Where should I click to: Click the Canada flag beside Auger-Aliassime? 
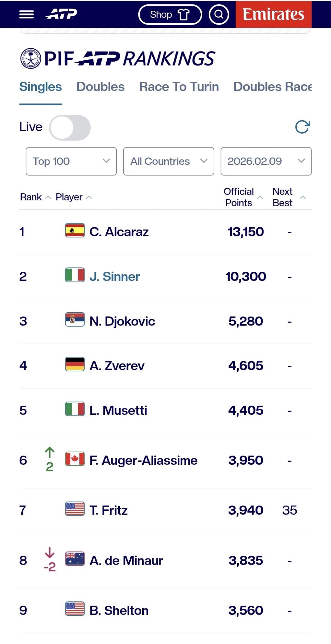pos(75,459)
